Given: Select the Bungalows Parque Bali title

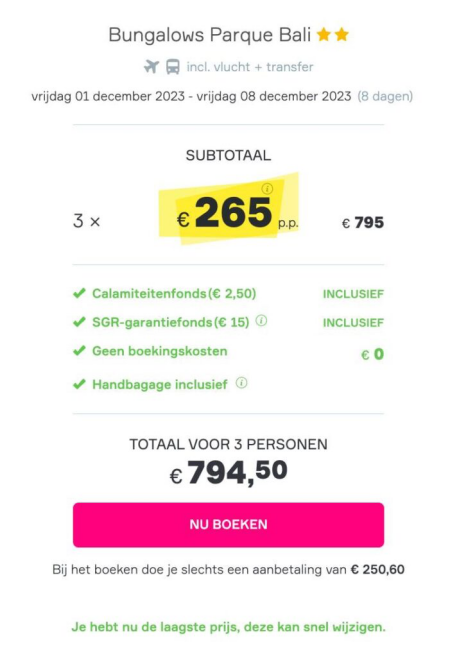Looking at the screenshot, I should (209, 35).
